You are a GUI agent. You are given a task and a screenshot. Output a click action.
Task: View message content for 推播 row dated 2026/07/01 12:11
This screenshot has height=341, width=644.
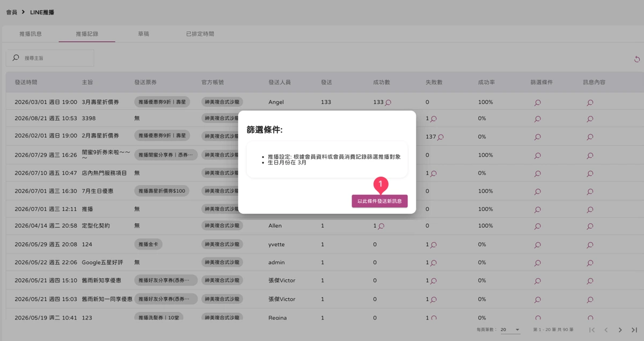tap(590, 209)
